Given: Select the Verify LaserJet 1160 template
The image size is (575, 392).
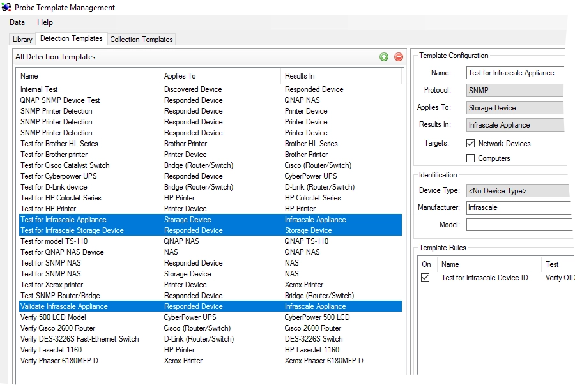Looking at the screenshot, I should (x=210, y=350).
